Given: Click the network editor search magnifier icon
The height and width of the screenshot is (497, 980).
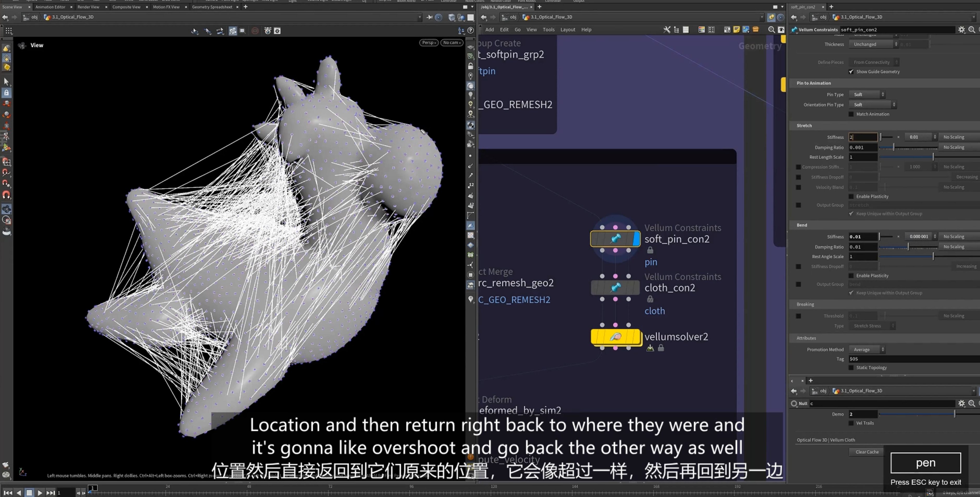Looking at the screenshot, I should point(772,30).
